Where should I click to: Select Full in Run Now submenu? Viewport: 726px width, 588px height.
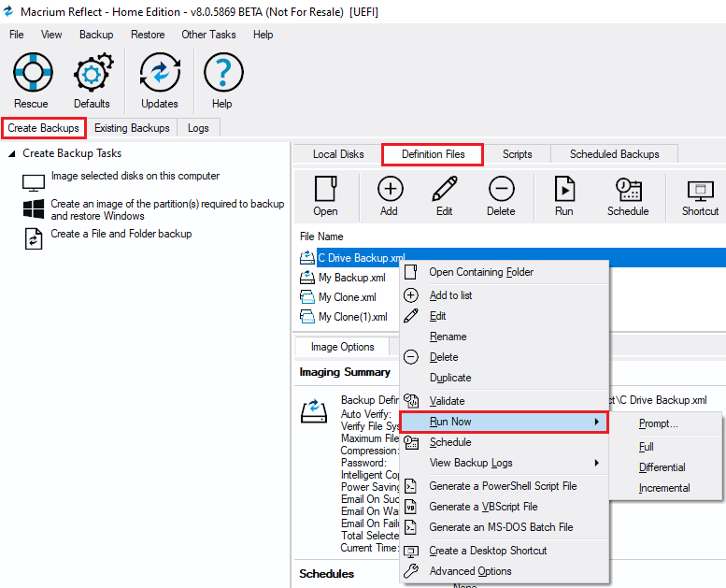[666, 447]
